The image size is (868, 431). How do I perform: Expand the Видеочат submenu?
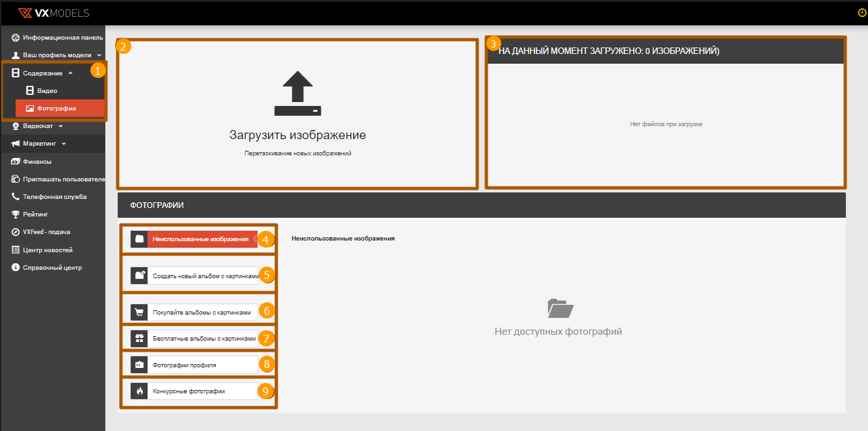click(x=42, y=126)
